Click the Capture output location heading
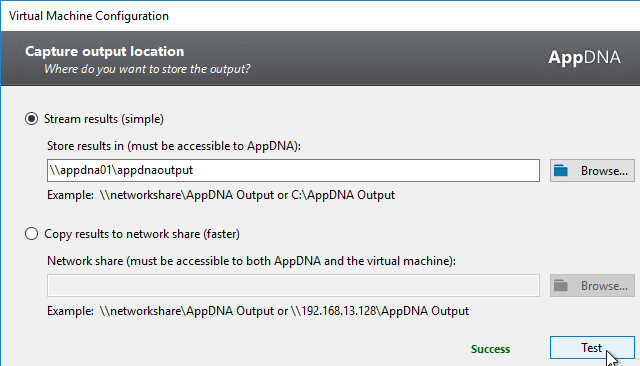640x366 pixels. coord(104,51)
